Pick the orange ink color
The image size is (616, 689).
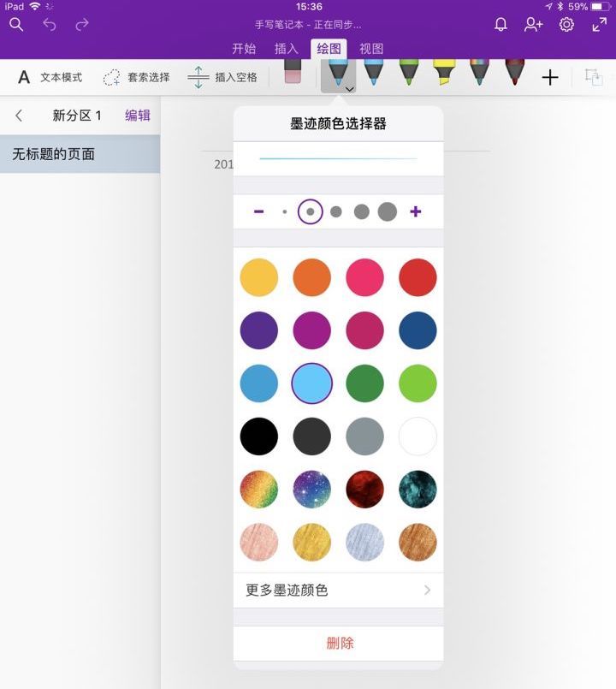(312, 277)
